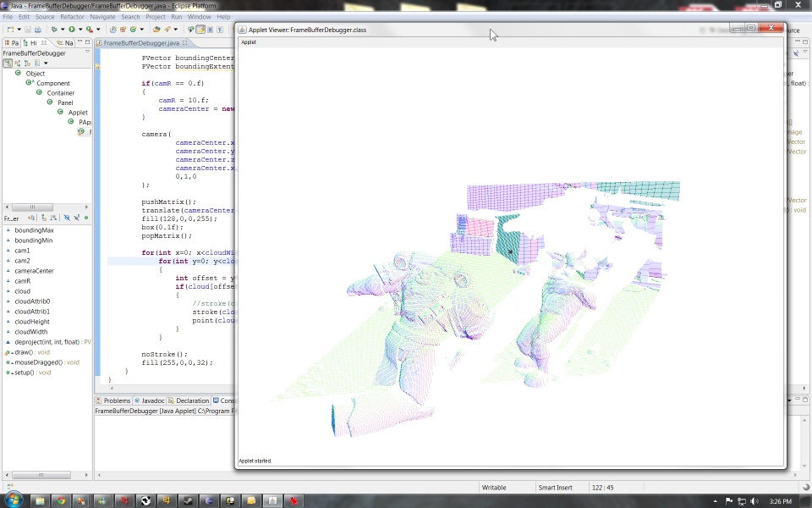Click the External Tools run icon

90,30
